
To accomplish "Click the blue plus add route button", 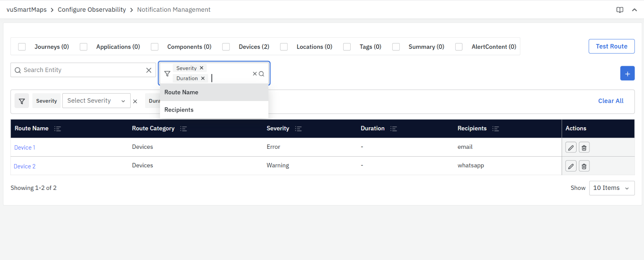I will coord(627,74).
